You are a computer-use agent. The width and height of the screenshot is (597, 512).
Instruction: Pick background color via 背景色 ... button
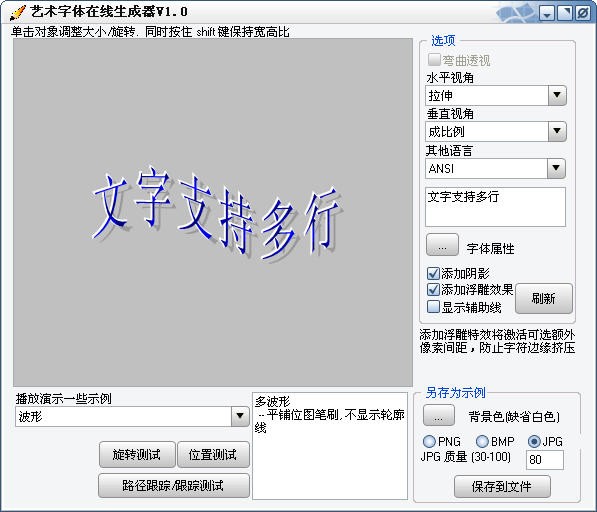tap(439, 415)
